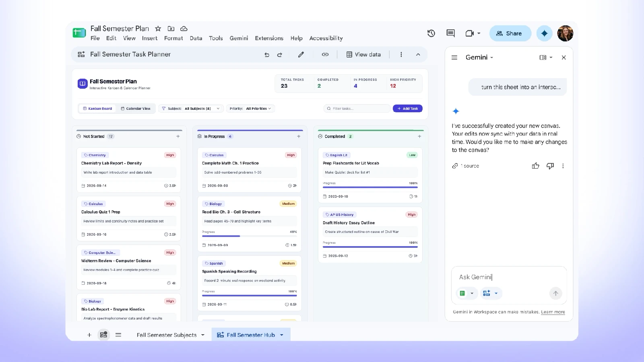Click the Filter tasks search field
The height and width of the screenshot is (362, 644).
coord(357,109)
